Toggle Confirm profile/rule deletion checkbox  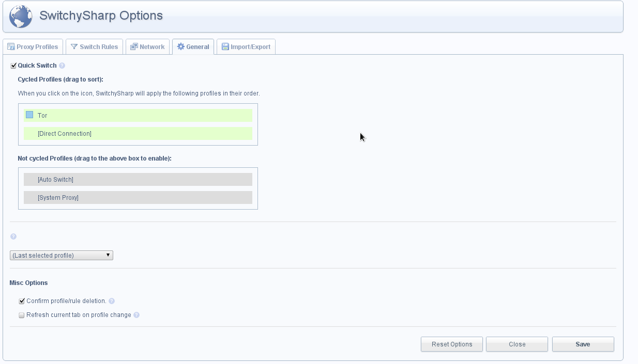click(x=22, y=301)
